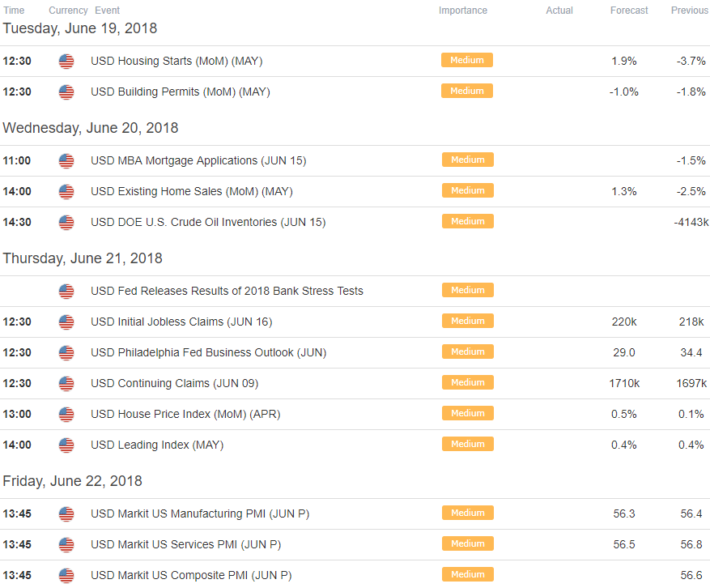Click the flag icon for Existing Home Sales
Image resolution: width=710 pixels, height=588 pixels.
(x=66, y=192)
